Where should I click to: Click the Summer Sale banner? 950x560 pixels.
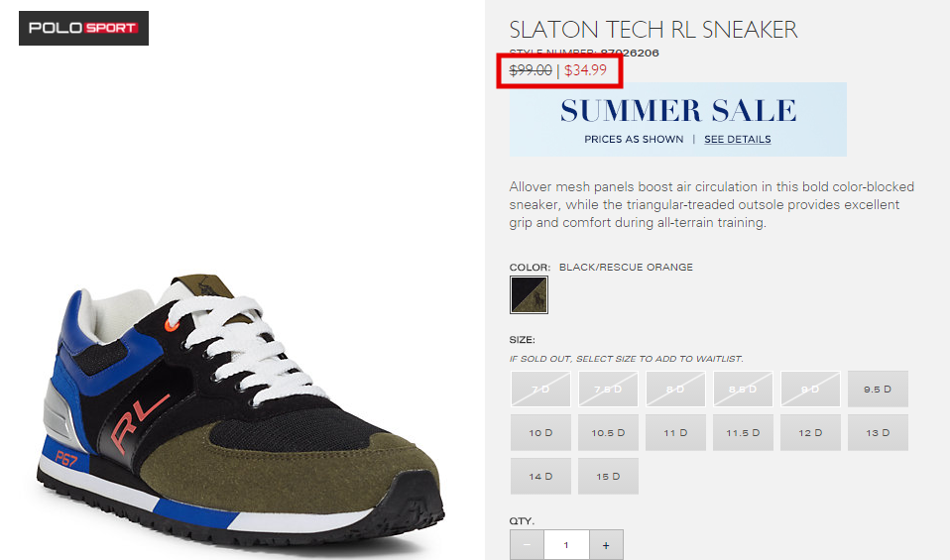[x=678, y=119]
